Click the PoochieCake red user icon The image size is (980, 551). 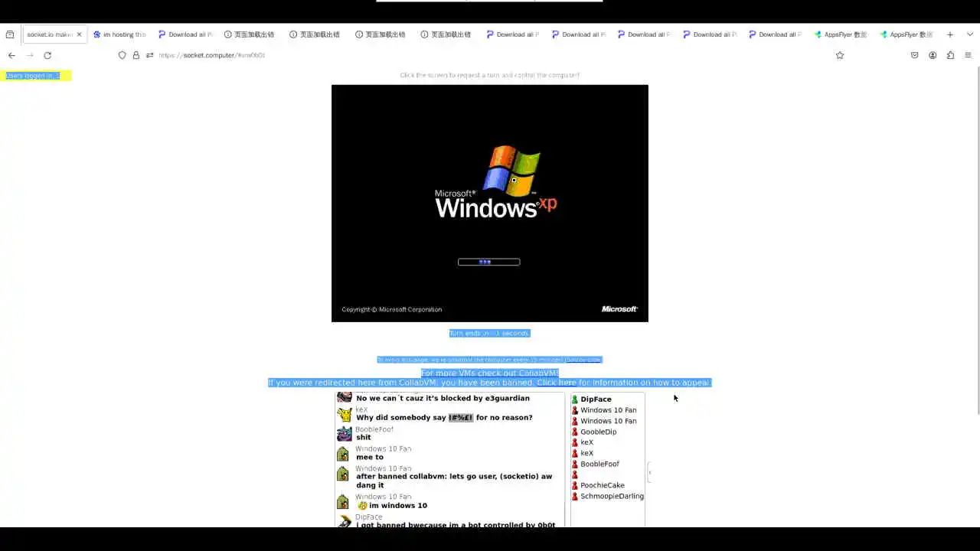575,485
